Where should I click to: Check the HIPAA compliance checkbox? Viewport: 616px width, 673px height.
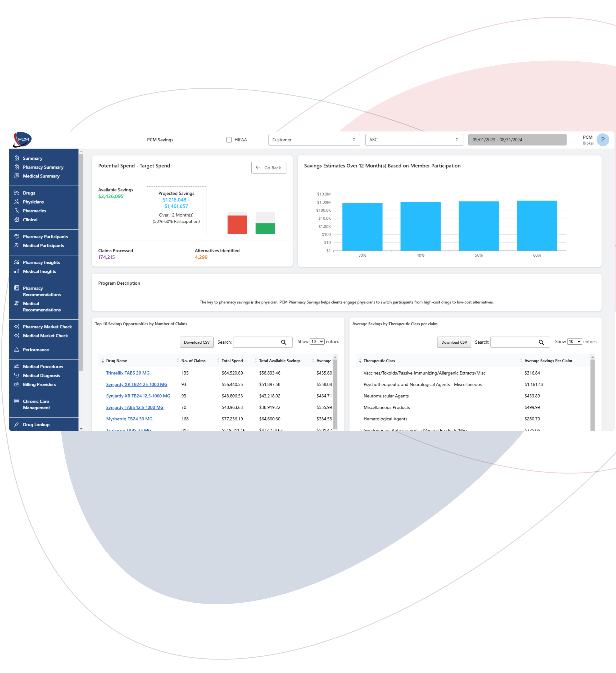click(229, 140)
